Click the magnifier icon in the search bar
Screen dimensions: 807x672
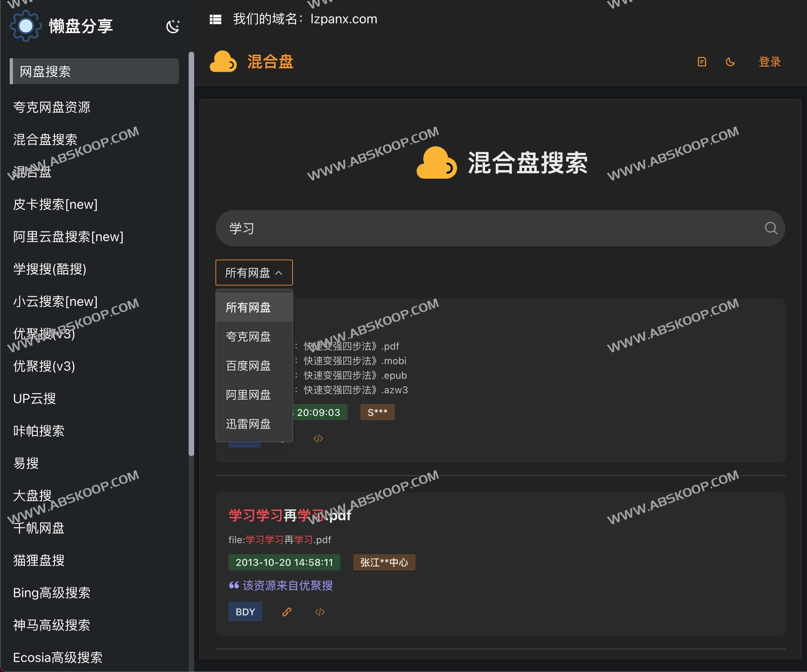771,228
